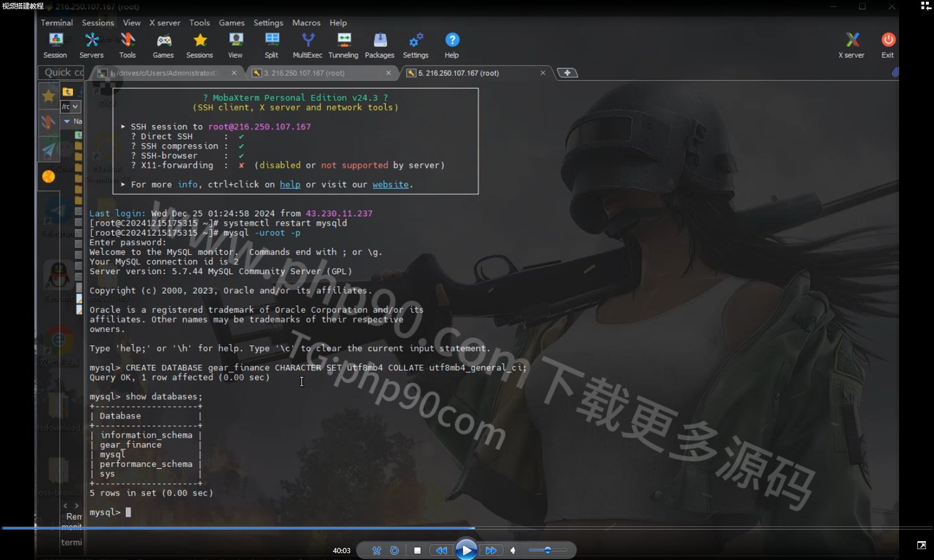Click the media player fast-forward button
Viewport: 934px width, 560px height.
point(491,550)
